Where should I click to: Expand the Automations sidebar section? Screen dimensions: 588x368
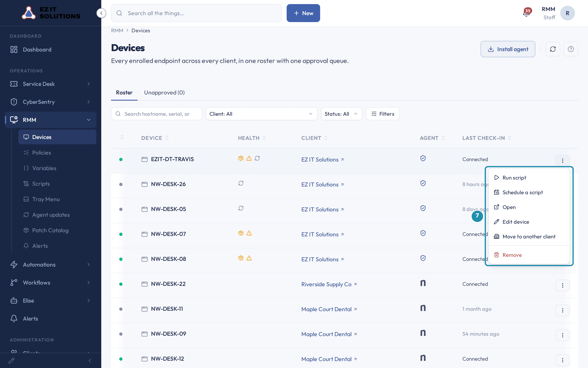(51, 265)
